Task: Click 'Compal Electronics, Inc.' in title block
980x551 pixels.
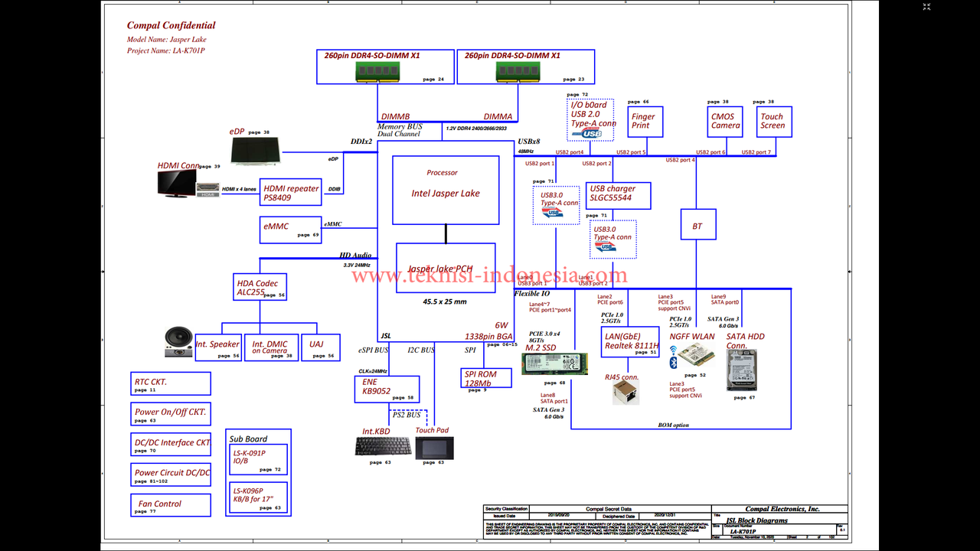Action: tap(782, 509)
